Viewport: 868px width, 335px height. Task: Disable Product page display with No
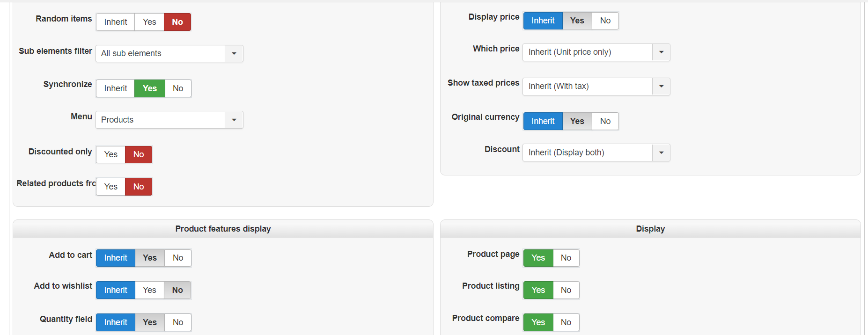(566, 258)
